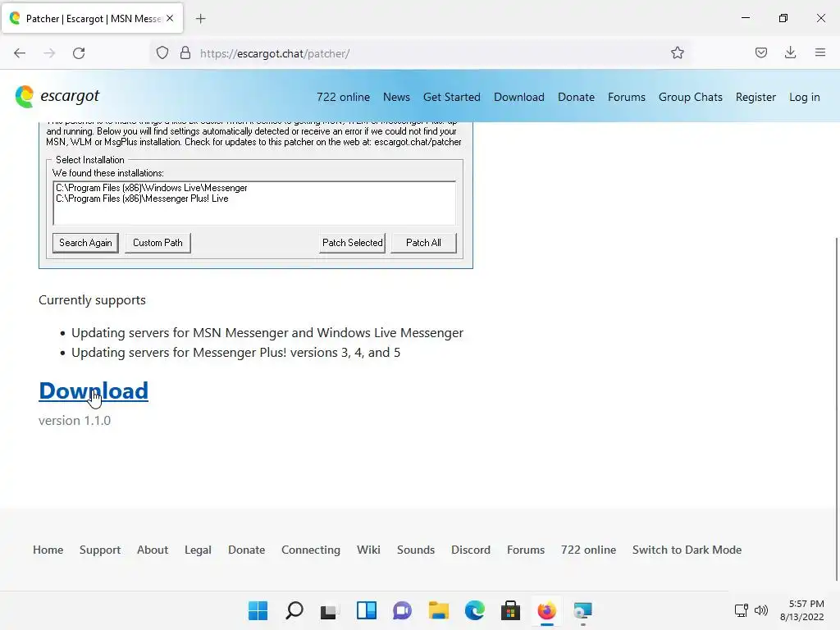Open the Donate footer link

click(246, 550)
